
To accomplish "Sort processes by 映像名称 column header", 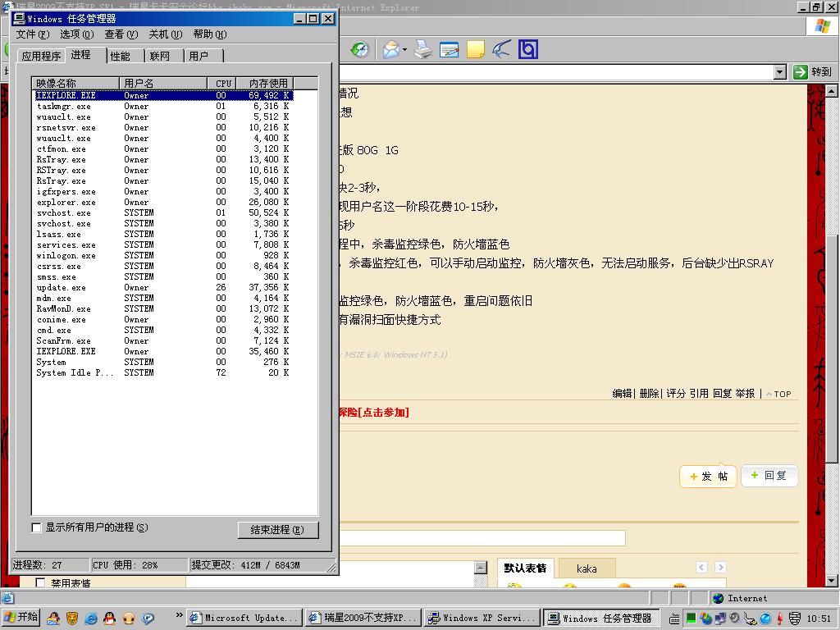I will tap(75, 83).
